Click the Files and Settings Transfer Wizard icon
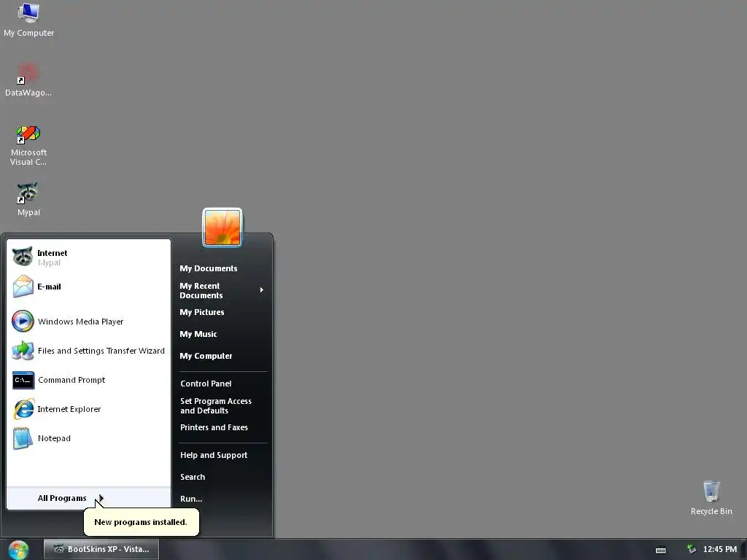 tap(23, 351)
